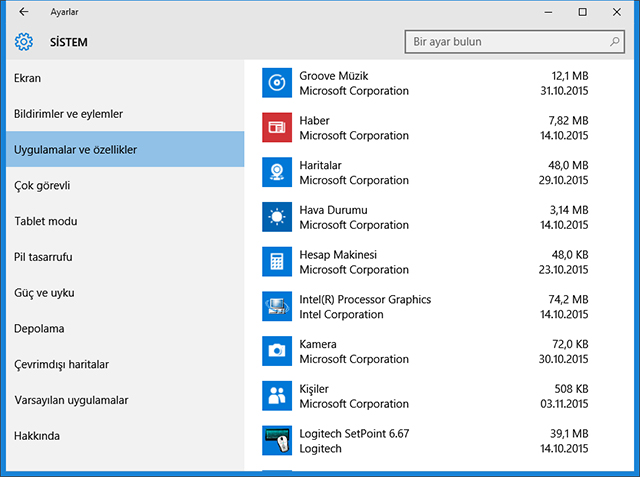The width and height of the screenshot is (640, 477).
Task: Select the Kişiler app name
Action: (x=314, y=389)
